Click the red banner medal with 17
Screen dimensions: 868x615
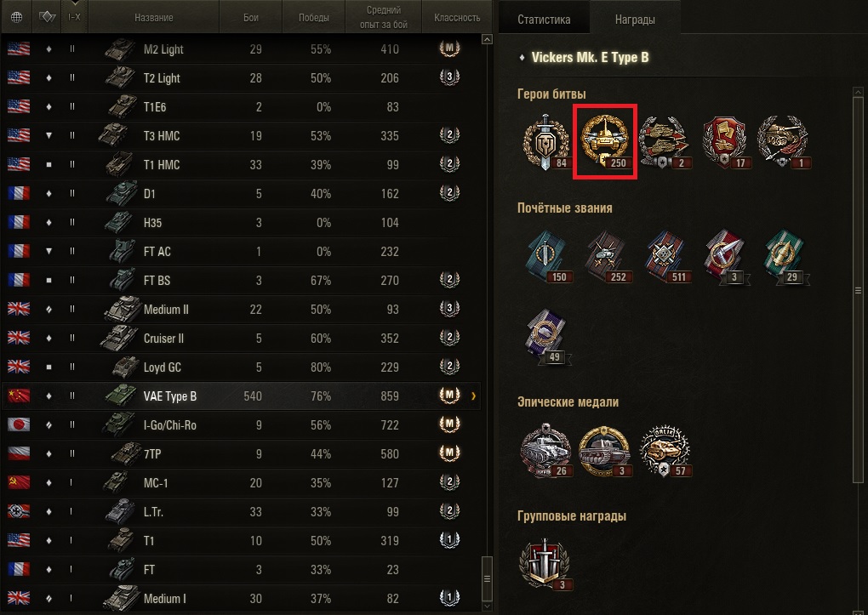pyautogui.click(x=724, y=142)
